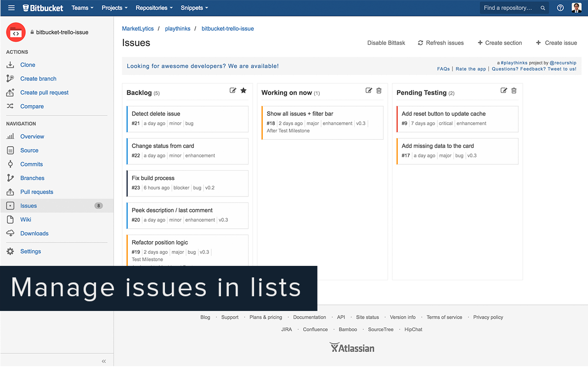
Task: Open the Projects menu
Action: [114, 7]
